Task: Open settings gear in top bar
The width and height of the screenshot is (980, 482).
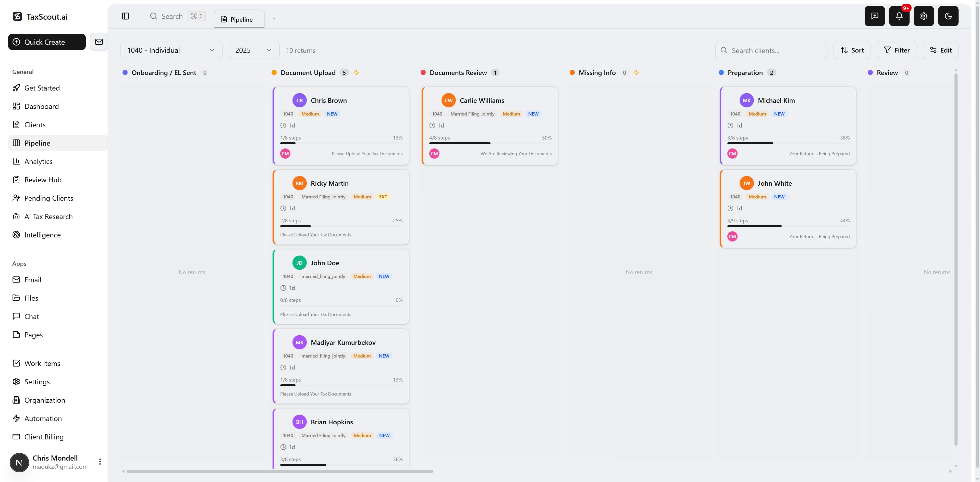Action: coord(924,16)
